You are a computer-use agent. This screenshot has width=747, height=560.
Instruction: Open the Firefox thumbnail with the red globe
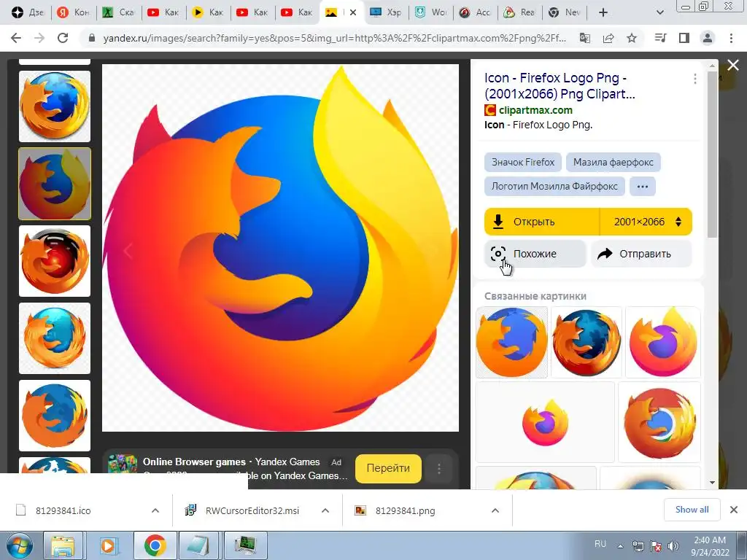coord(54,260)
